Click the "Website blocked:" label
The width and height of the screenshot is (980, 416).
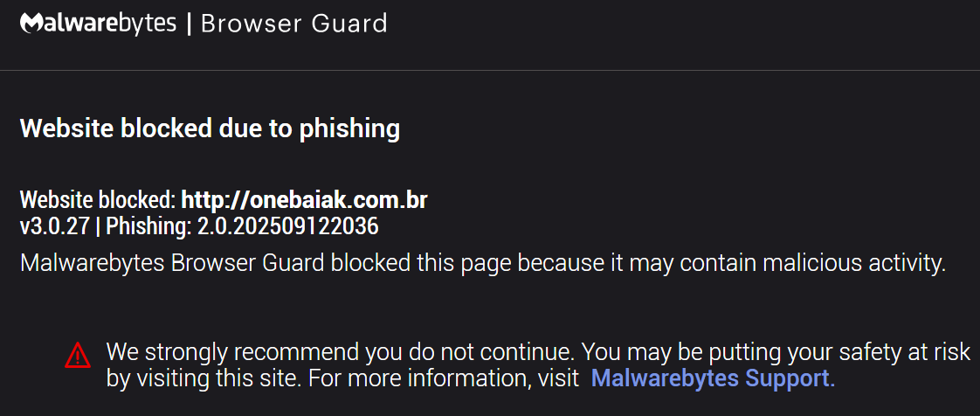click(x=98, y=199)
